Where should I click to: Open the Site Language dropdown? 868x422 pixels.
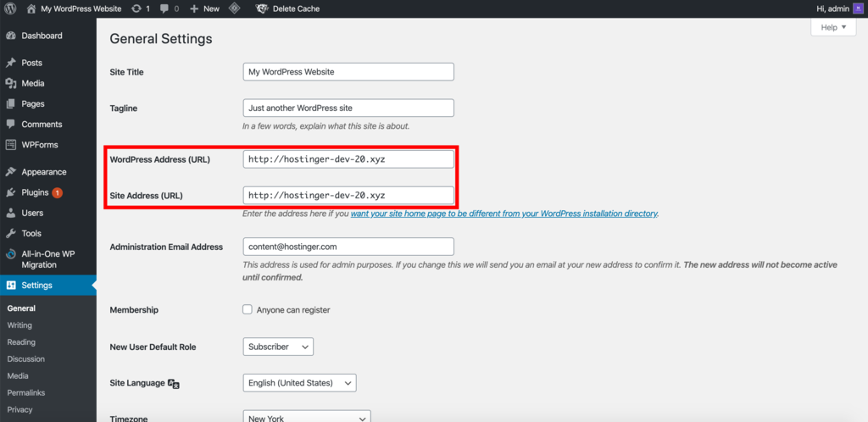pos(299,383)
